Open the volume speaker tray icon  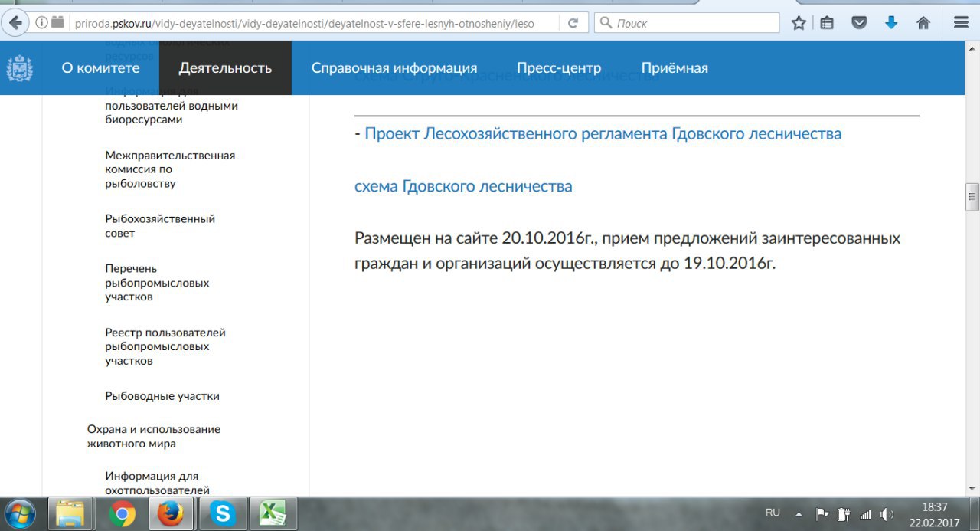(x=887, y=514)
